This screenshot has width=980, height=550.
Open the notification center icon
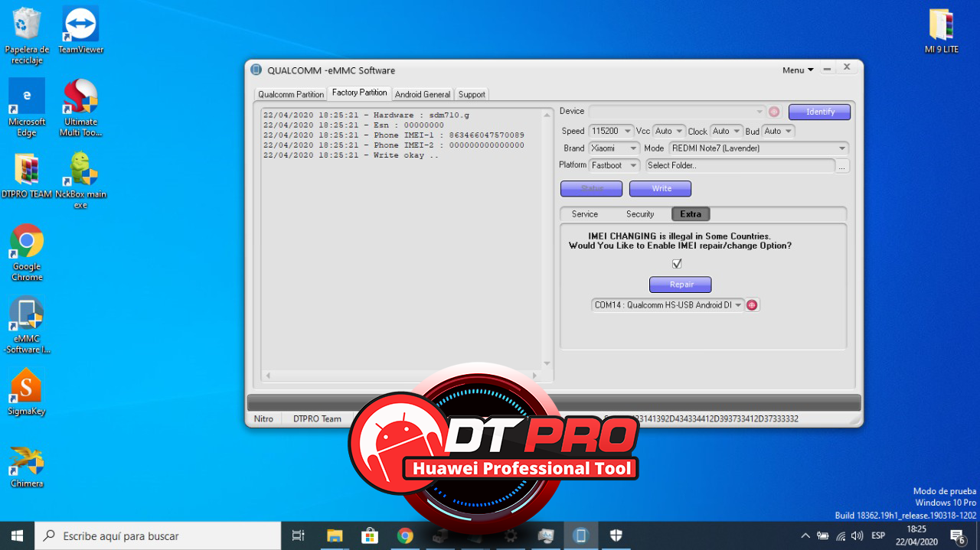click(958, 535)
